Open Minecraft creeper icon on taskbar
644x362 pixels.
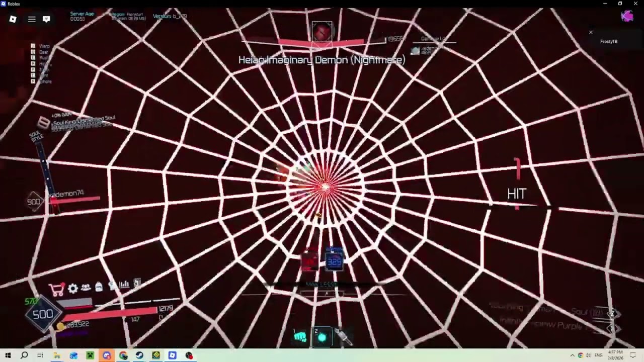pos(90,355)
